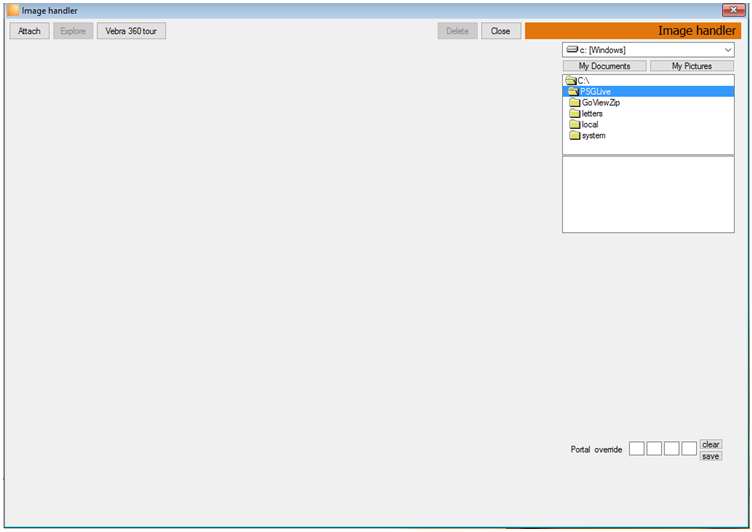Click the last Portal override box
The image size is (752, 532).
[x=689, y=449]
